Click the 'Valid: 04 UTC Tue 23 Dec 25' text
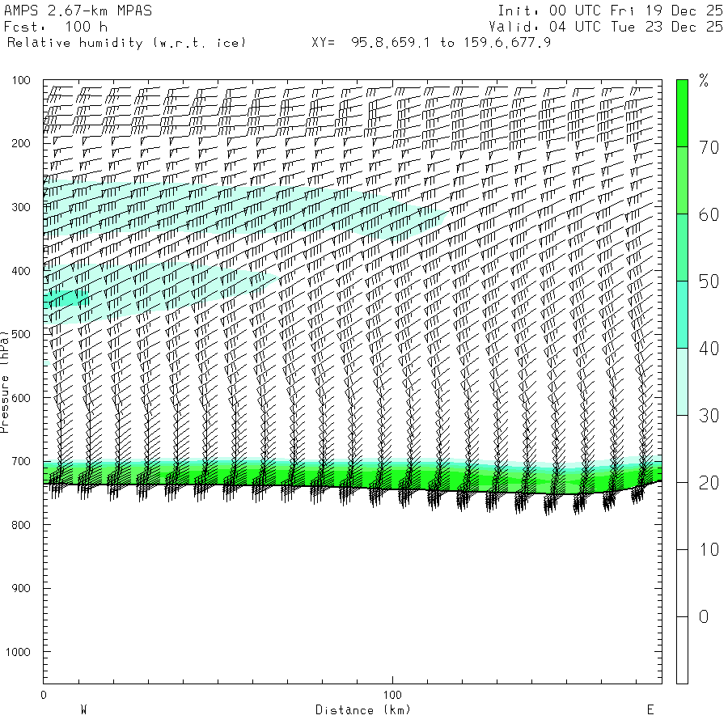This screenshot has width=728, height=728. point(605,27)
